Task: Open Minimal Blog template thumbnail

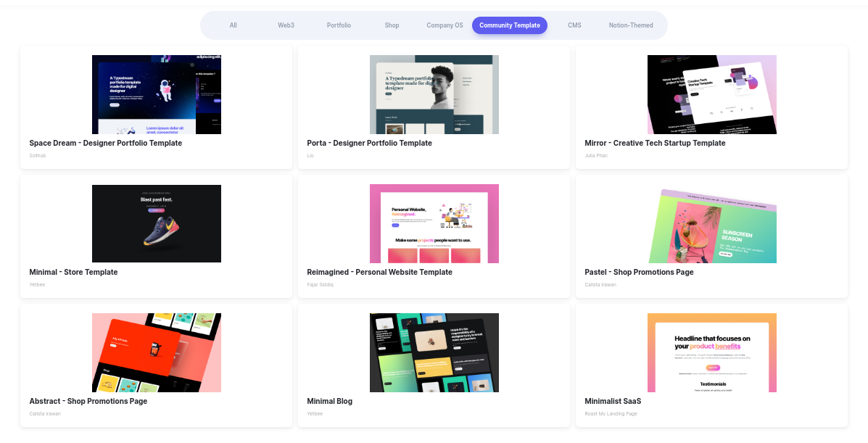Action: click(x=434, y=353)
